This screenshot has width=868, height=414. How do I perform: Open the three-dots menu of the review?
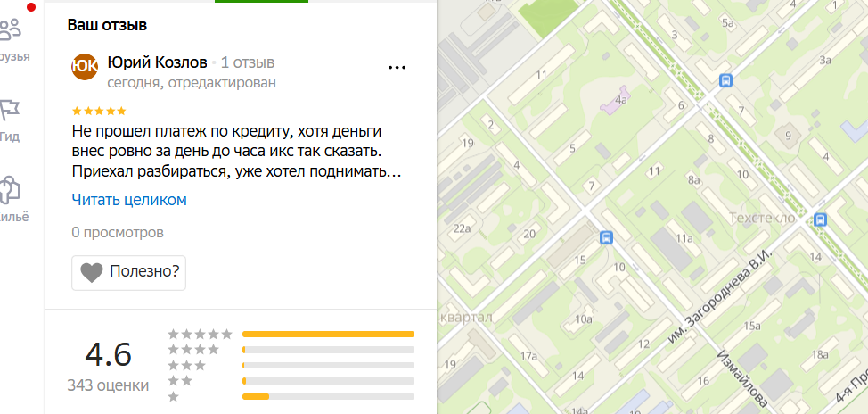tap(397, 68)
